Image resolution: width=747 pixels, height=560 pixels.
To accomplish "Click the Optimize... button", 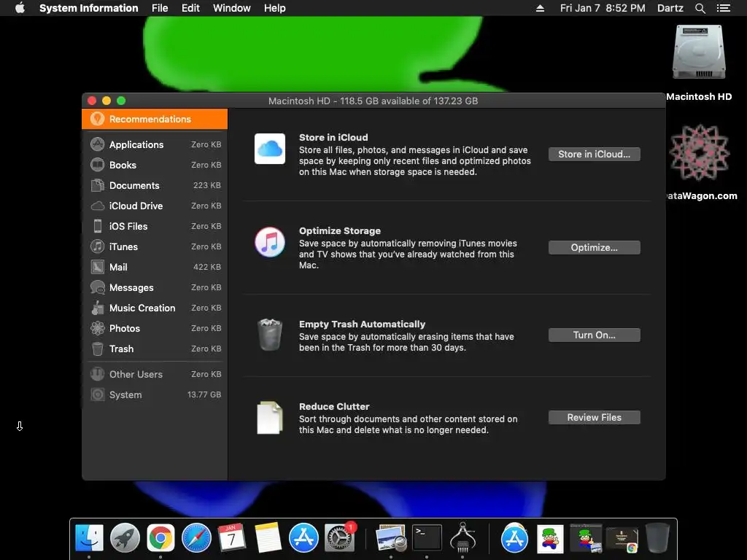I will click(594, 248).
